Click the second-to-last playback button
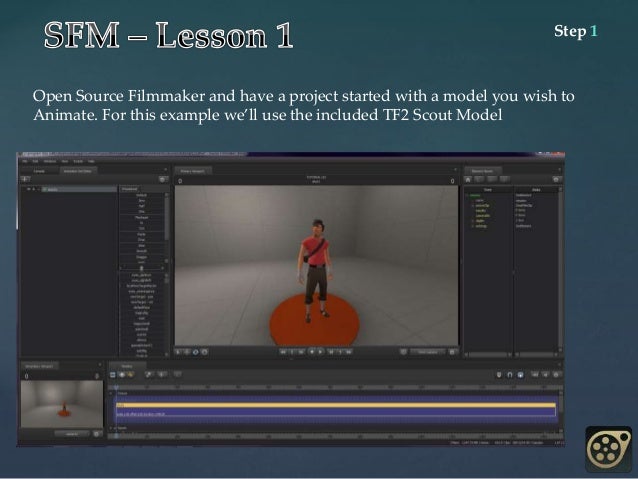The width and height of the screenshot is (638, 479). [x=340, y=352]
